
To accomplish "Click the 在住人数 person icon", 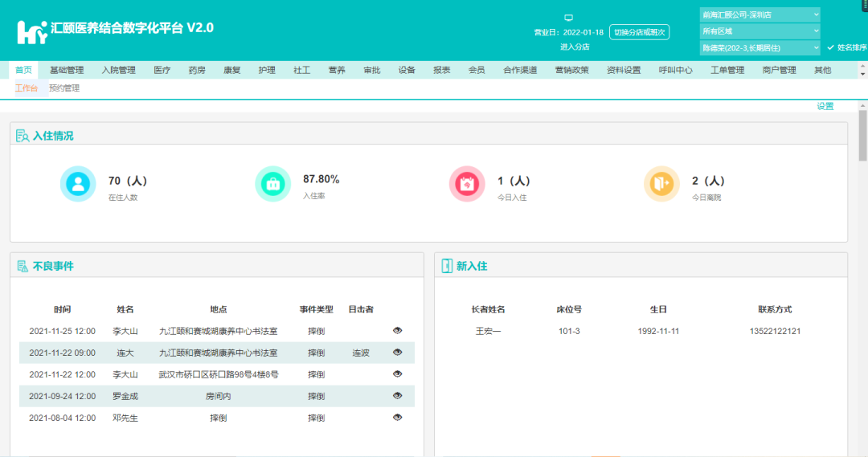I will [x=78, y=184].
